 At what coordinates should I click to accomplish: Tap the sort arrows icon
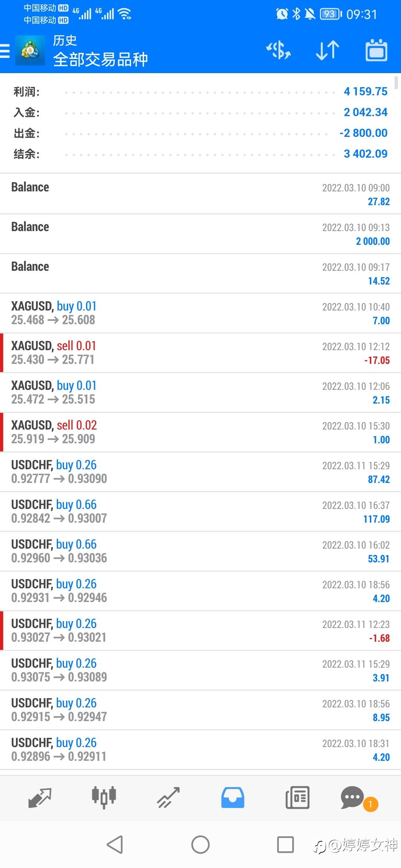(x=327, y=50)
